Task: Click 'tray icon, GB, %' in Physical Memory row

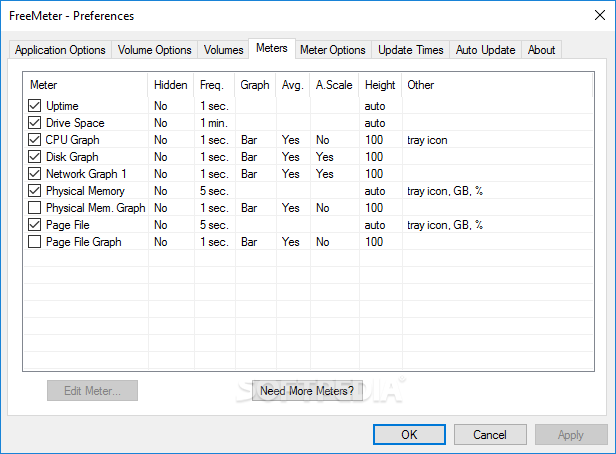Action: click(x=445, y=191)
